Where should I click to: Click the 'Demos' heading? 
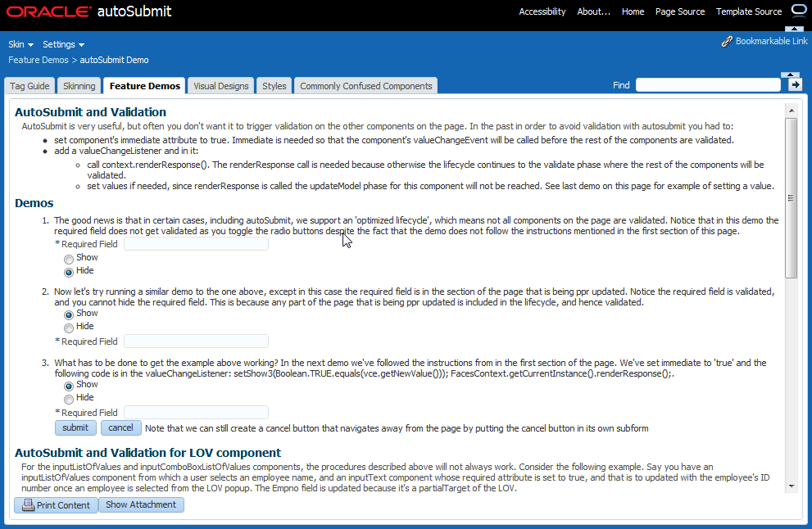[x=34, y=203]
